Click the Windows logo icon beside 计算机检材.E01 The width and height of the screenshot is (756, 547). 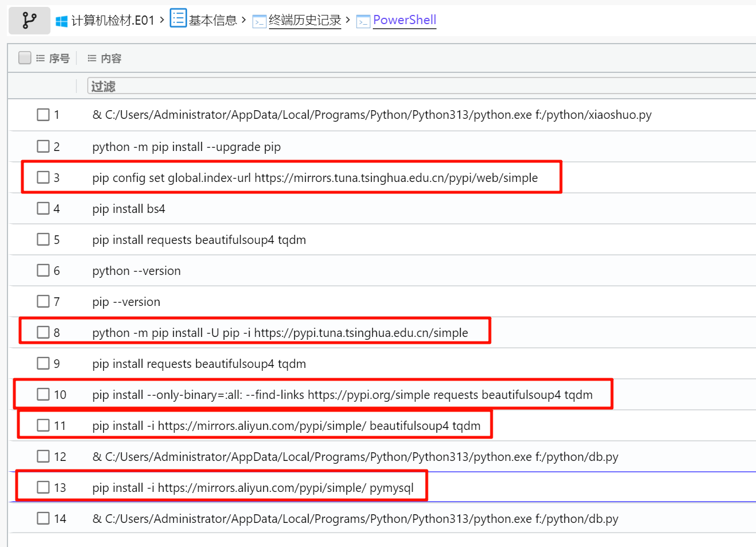tap(61, 21)
